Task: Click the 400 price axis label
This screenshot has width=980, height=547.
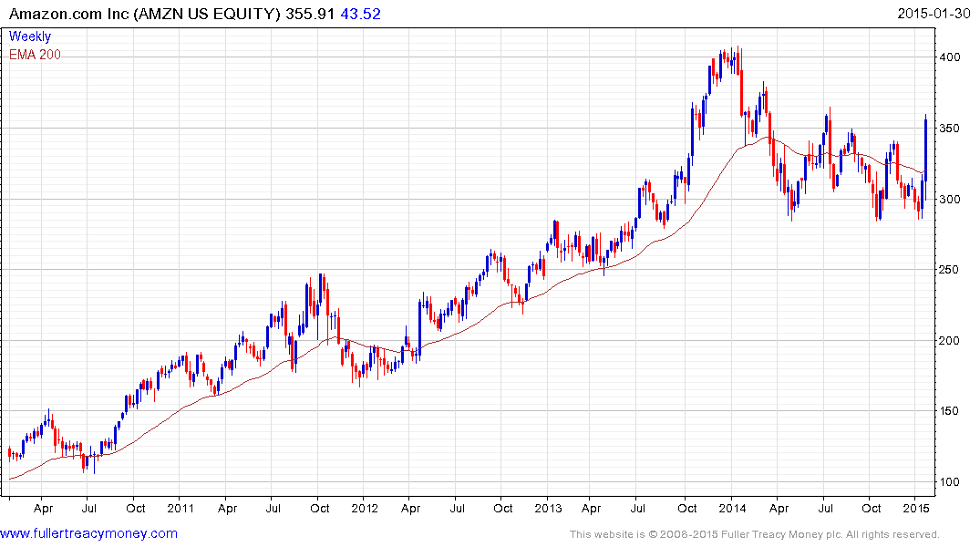Action: point(950,57)
